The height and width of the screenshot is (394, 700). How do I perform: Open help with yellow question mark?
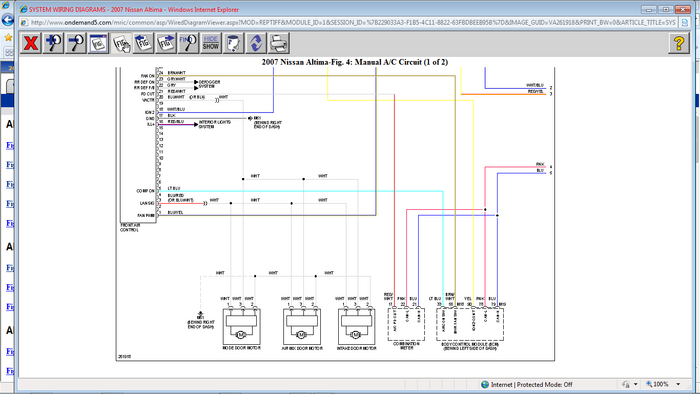coord(679,43)
